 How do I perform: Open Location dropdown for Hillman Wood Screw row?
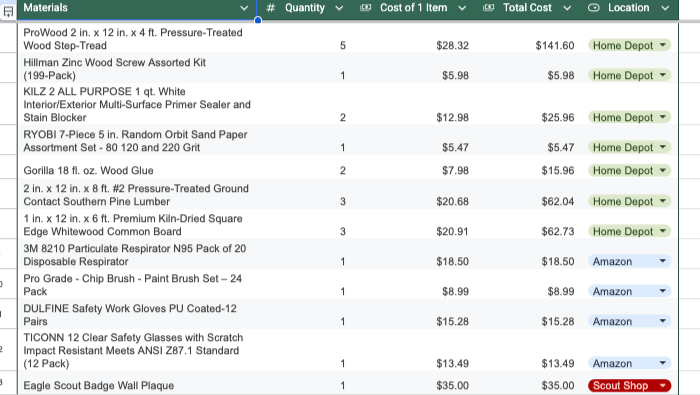pos(662,75)
